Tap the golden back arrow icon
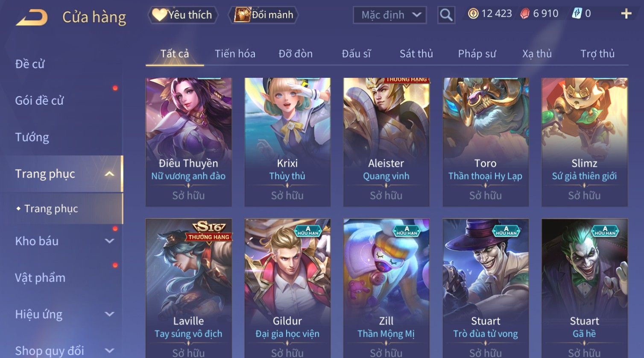This screenshot has width=644, height=358. 32,17
